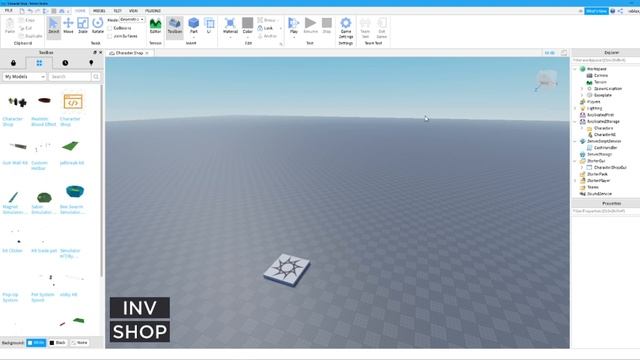
Task: Switch to the HOME ribbon tab
Action: click(x=80, y=11)
